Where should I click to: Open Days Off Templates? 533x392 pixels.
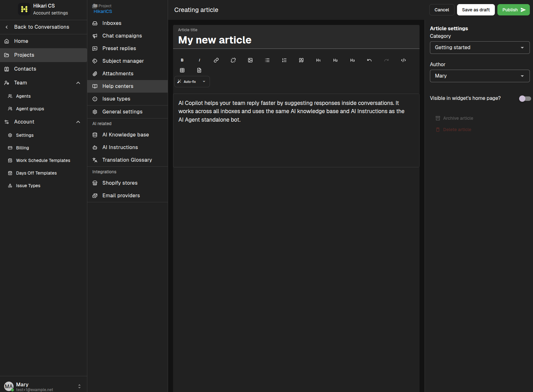(43, 173)
